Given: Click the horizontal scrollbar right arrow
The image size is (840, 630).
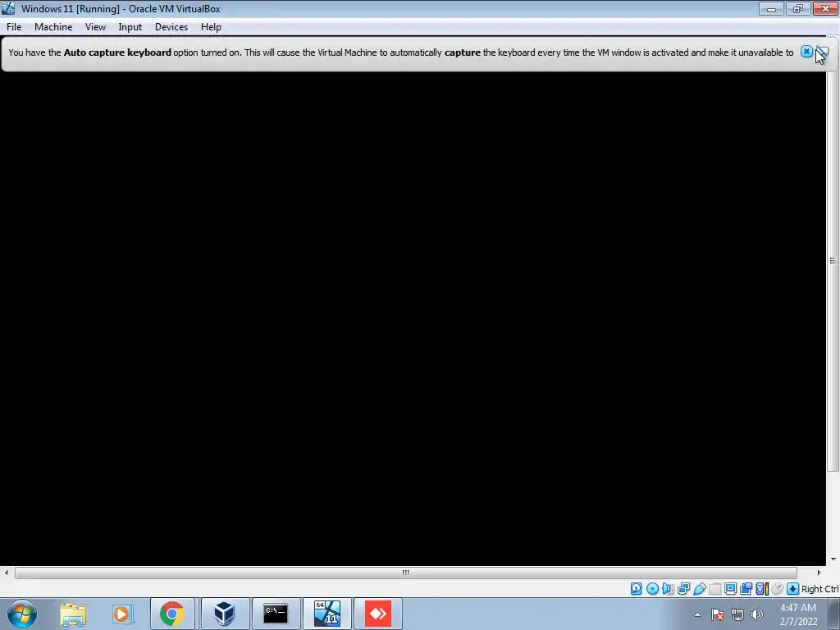Looking at the screenshot, I should tap(819, 573).
